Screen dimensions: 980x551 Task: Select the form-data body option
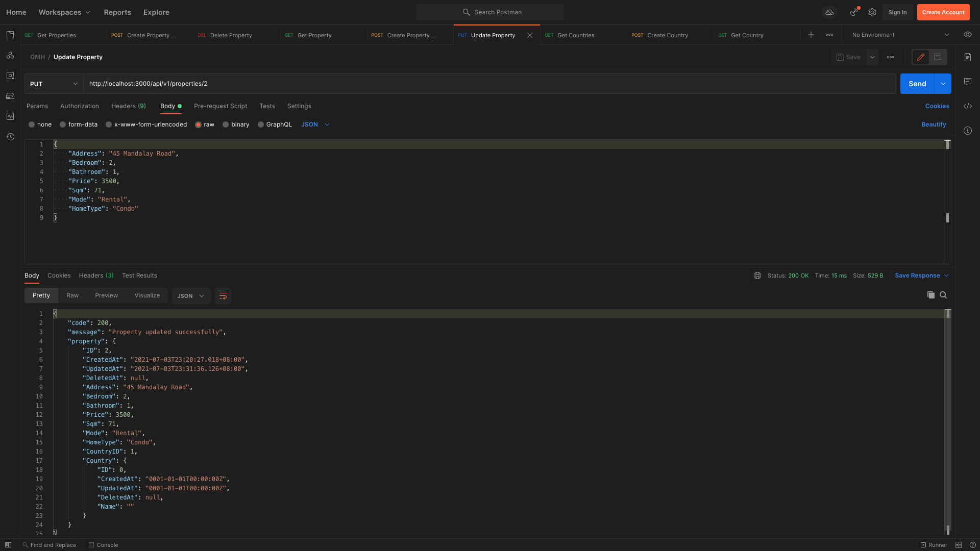(x=79, y=124)
